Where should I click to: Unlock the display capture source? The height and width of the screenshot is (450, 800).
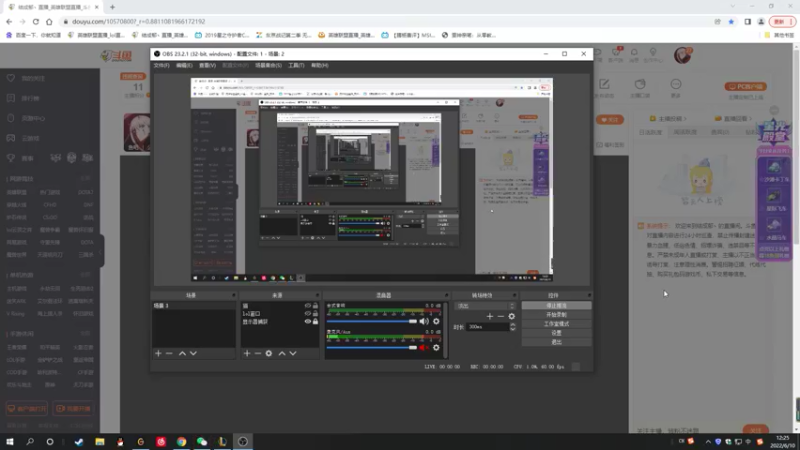pos(315,321)
